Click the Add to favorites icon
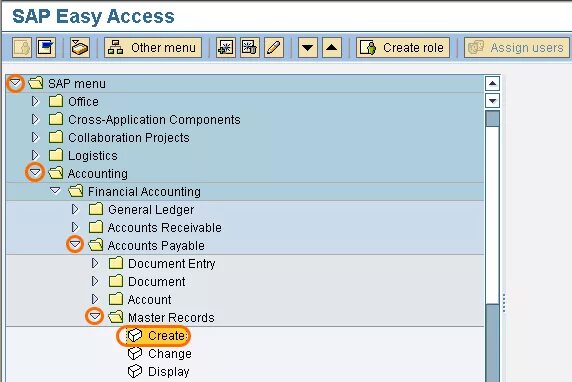Screen dimensions: 572x382 pyautogui.click(x=225, y=48)
